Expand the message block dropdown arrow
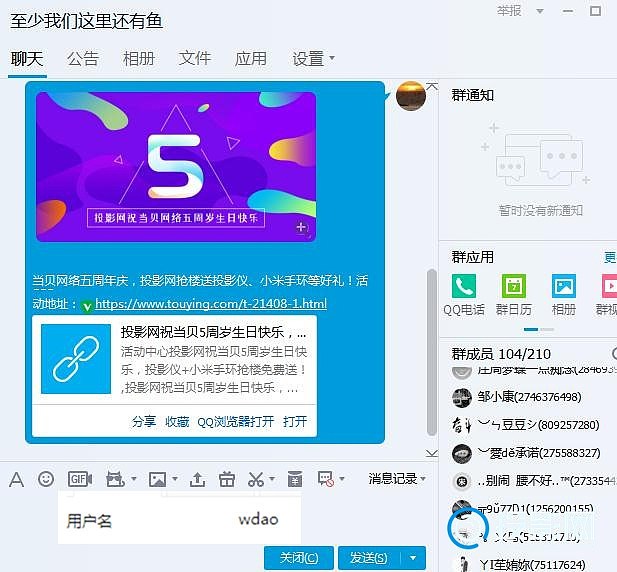This screenshot has height=572, width=617. 342,479
